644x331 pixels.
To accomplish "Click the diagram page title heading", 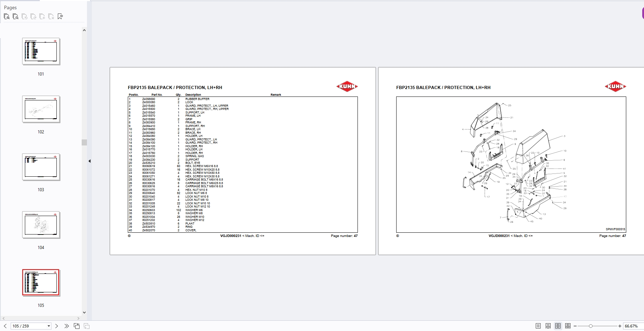I will [443, 88].
